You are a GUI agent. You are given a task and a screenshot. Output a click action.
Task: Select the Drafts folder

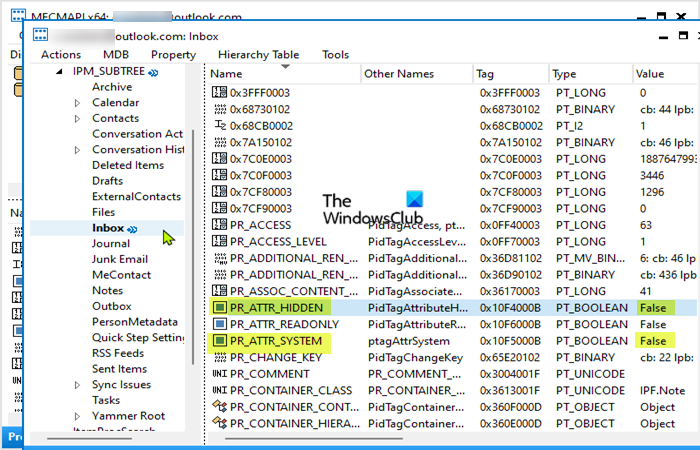pyautogui.click(x=108, y=181)
